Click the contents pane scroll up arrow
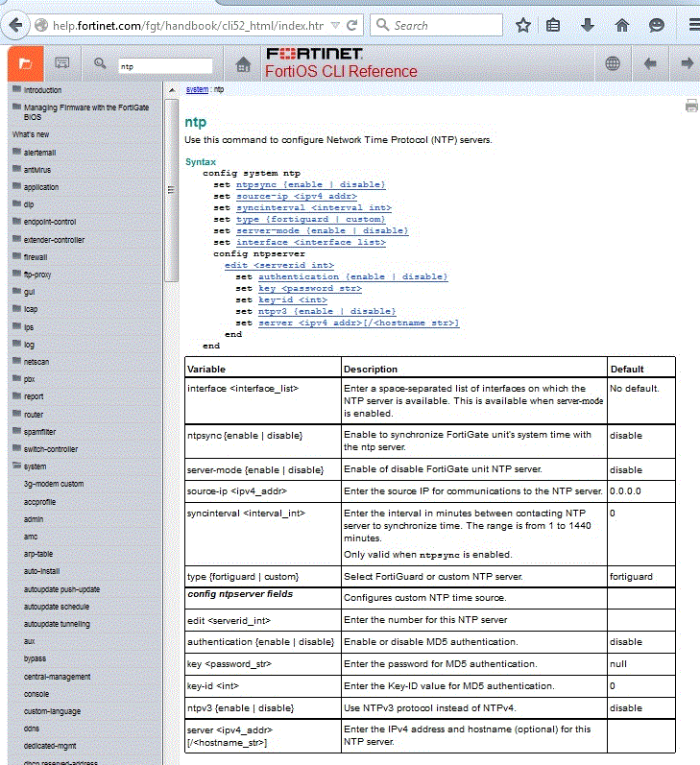This screenshot has height=765, width=700. (171, 90)
